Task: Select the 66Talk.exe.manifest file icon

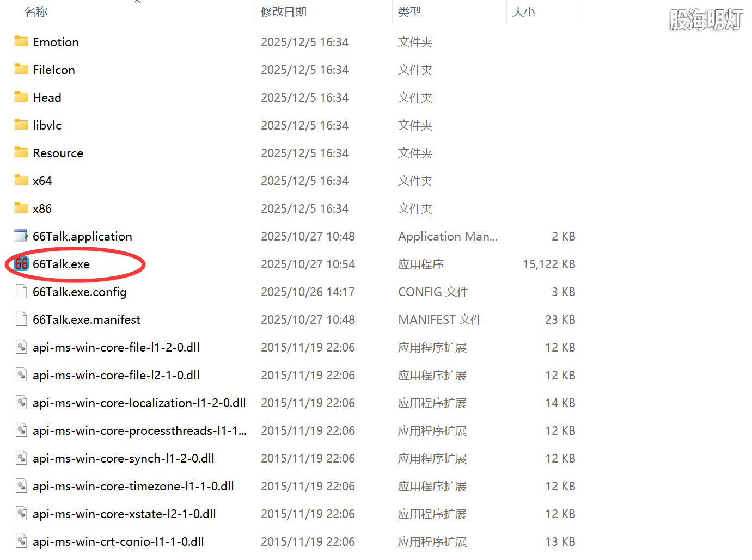Action: pos(21,319)
